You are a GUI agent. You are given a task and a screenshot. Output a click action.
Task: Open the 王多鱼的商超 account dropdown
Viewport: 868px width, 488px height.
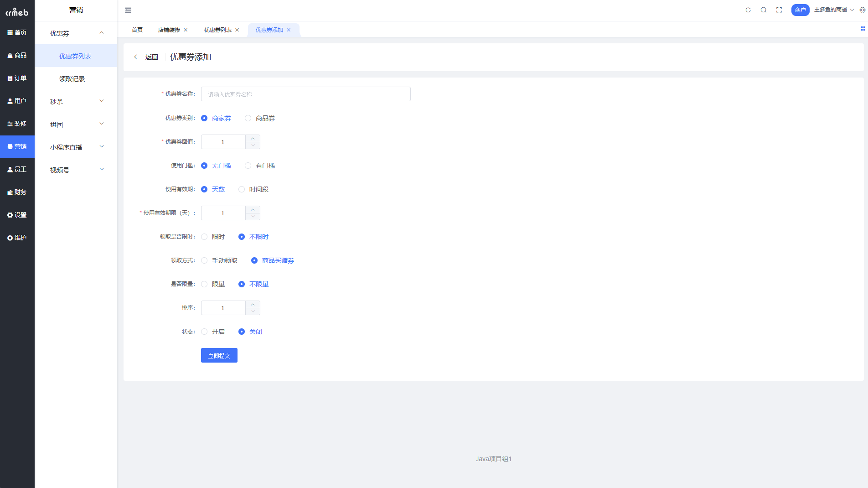click(x=834, y=10)
